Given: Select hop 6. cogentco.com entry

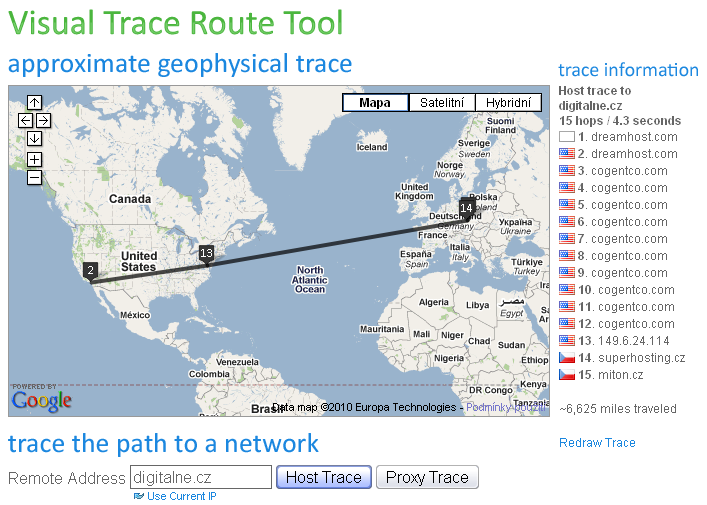Looking at the screenshot, I should tap(623, 222).
